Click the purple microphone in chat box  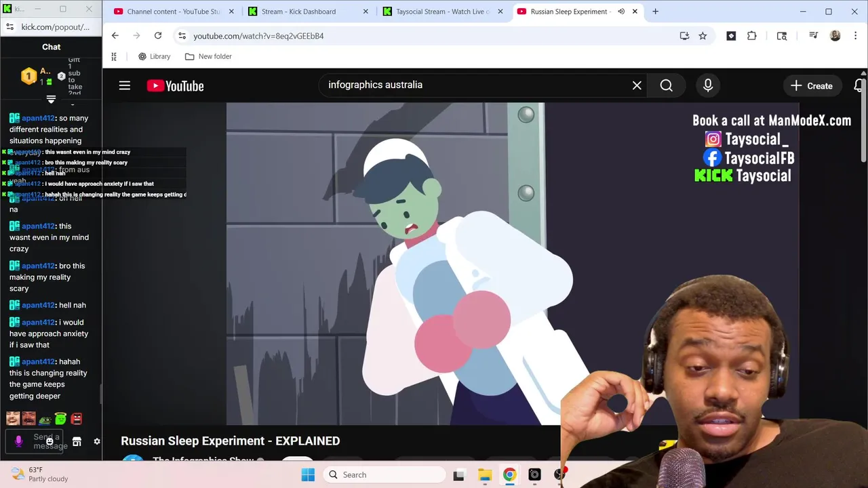tap(18, 441)
